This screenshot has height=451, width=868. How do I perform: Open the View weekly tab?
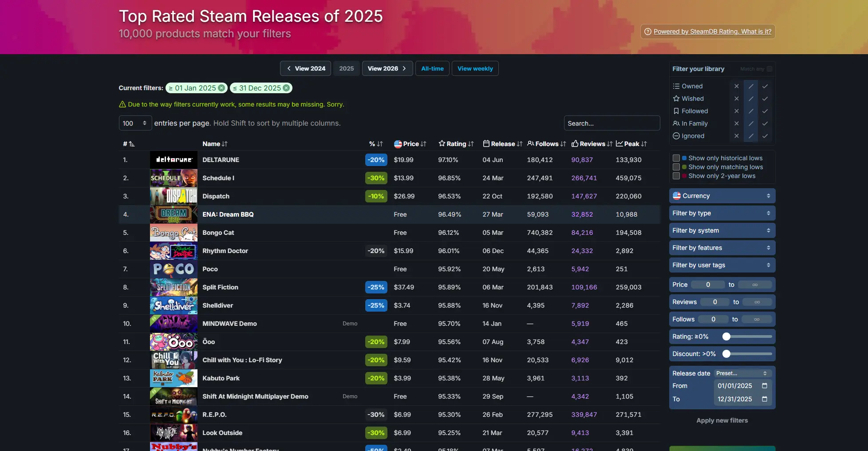point(475,68)
